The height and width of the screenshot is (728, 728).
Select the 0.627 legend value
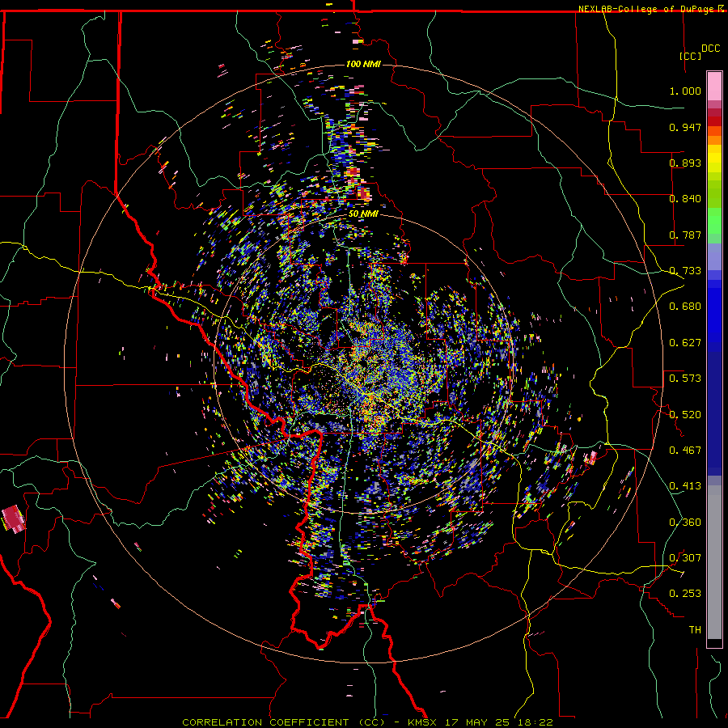[685, 343]
